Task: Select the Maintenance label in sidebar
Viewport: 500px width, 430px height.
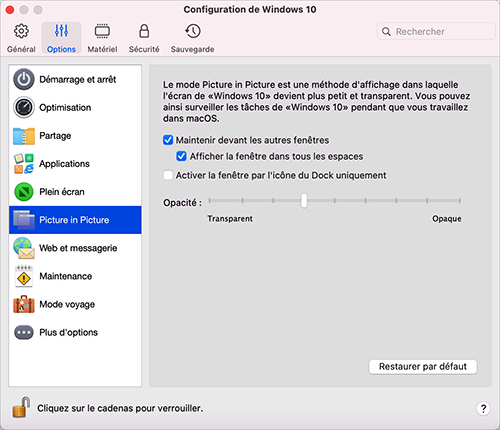Action: pos(66,276)
